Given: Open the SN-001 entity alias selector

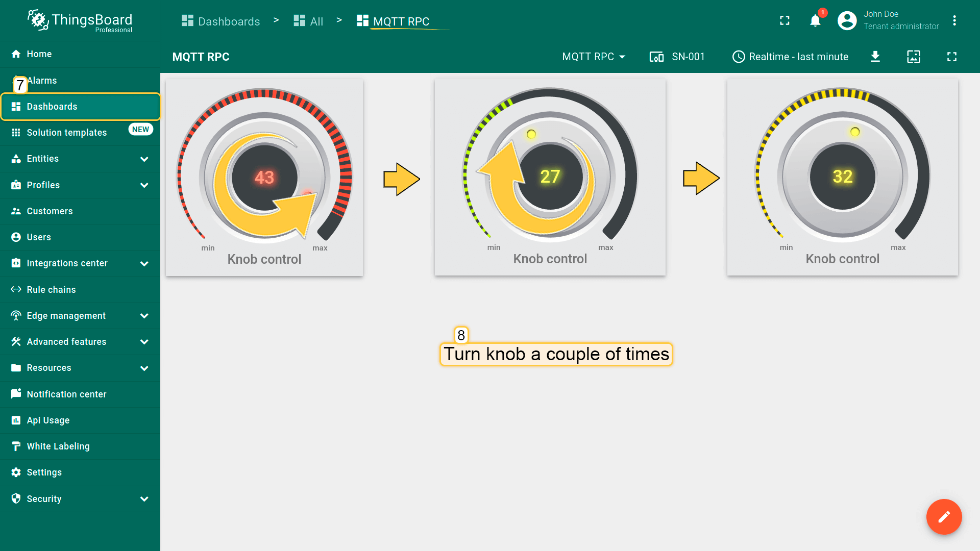Looking at the screenshot, I should click(x=677, y=57).
